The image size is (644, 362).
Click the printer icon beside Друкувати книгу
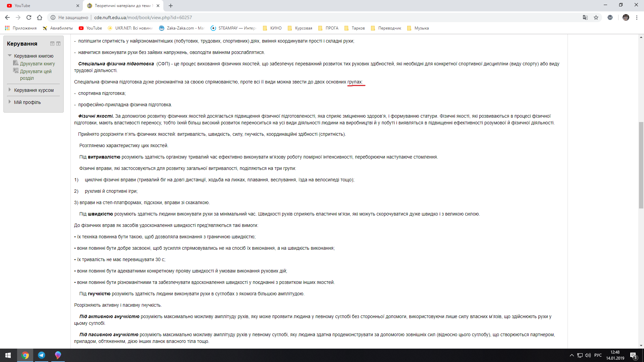[16, 63]
